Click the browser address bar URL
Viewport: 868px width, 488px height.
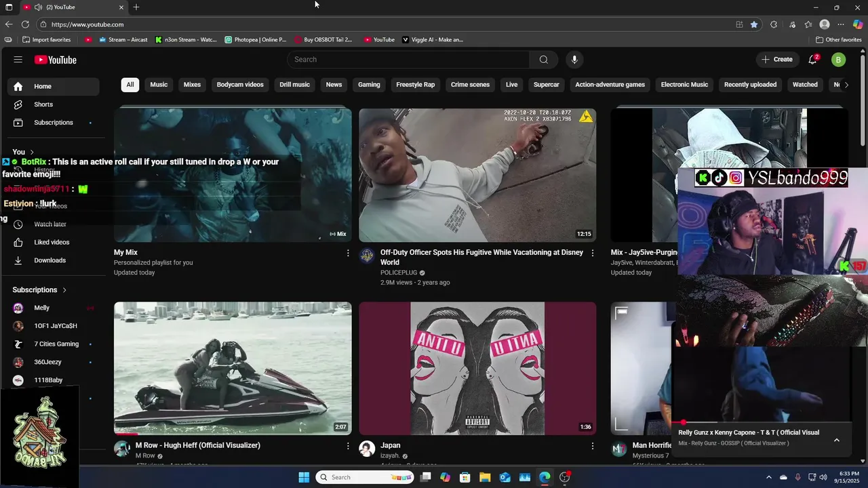[87, 24]
